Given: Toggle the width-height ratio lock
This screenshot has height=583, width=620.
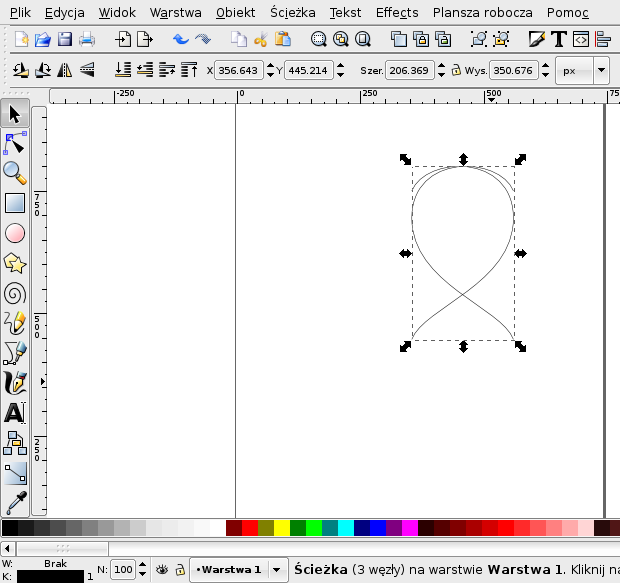Looking at the screenshot, I should (456, 71).
